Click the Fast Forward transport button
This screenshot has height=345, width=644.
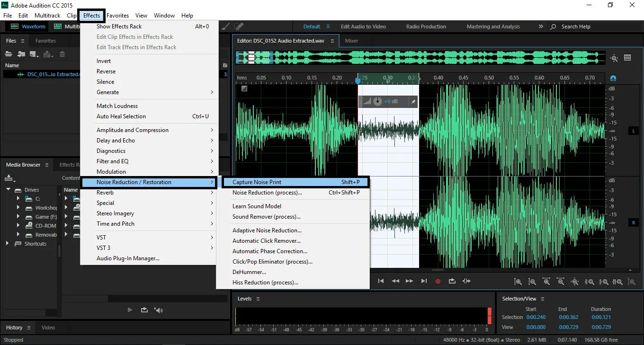click(x=410, y=281)
